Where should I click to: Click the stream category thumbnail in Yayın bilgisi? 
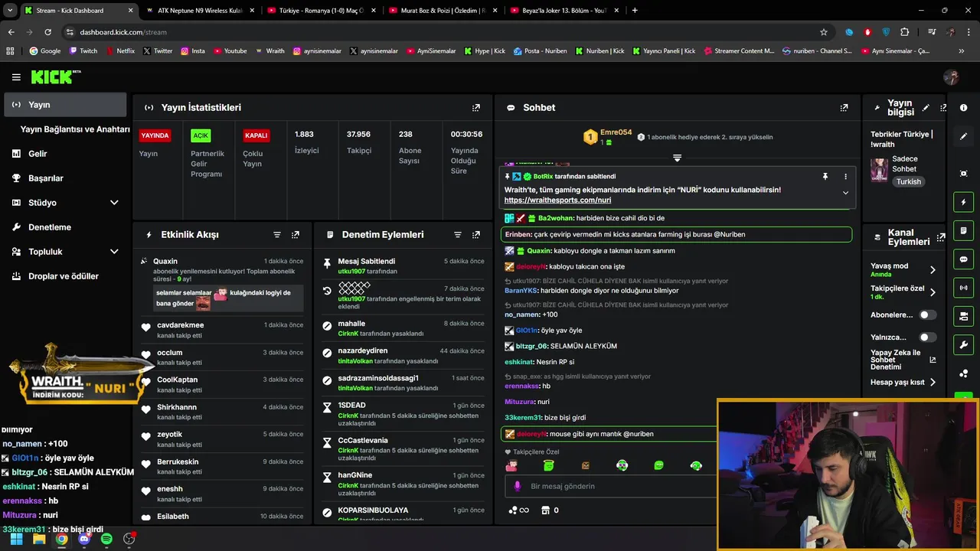[879, 169]
